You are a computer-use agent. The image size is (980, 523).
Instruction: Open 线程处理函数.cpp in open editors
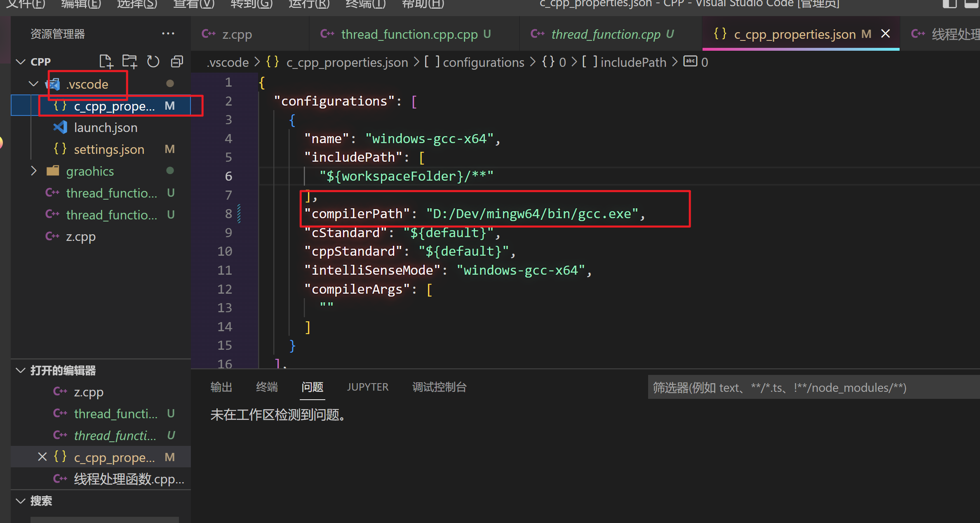pos(101,479)
